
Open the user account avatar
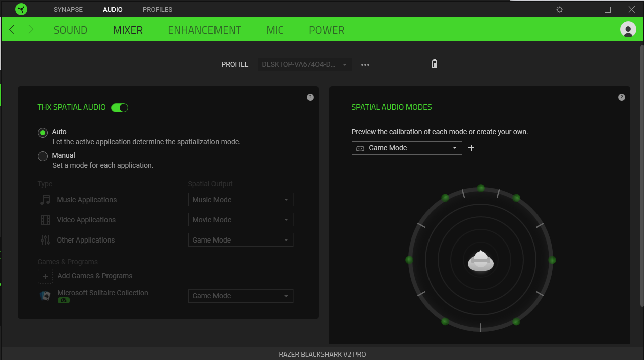pyautogui.click(x=628, y=29)
